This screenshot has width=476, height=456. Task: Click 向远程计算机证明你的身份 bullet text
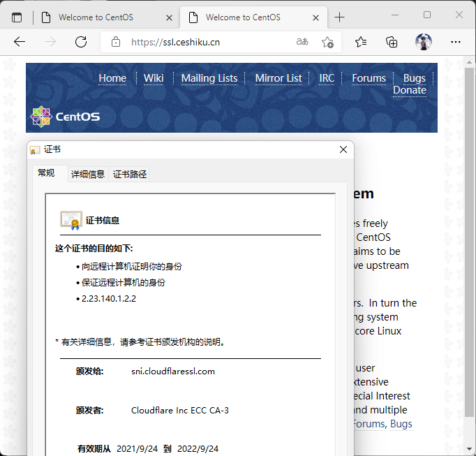click(x=132, y=267)
